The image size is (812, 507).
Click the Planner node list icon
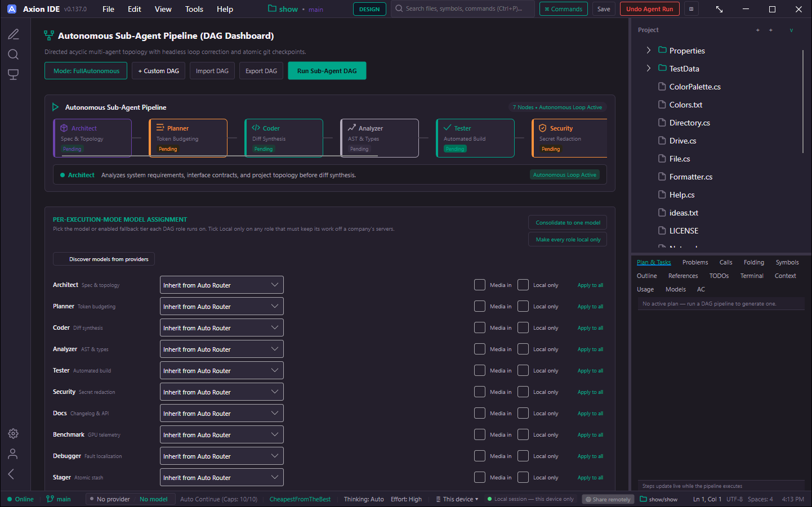[x=160, y=128]
